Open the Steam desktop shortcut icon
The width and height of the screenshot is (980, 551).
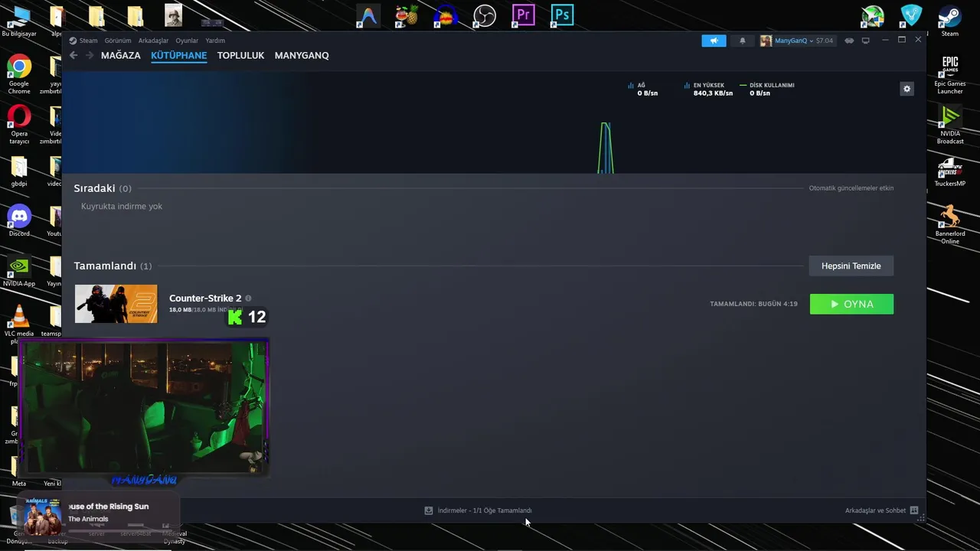(950, 21)
